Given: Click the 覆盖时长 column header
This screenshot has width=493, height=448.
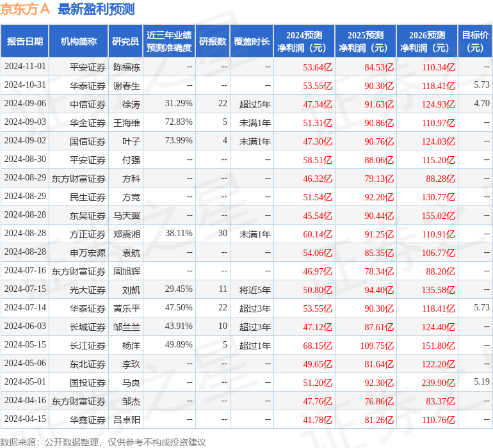Looking at the screenshot, I should click(252, 41).
